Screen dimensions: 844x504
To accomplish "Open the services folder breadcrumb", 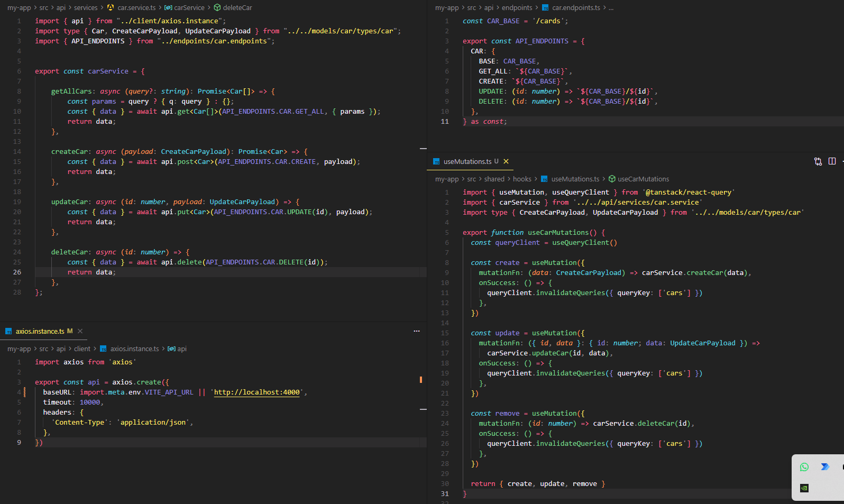I will (x=86, y=7).
